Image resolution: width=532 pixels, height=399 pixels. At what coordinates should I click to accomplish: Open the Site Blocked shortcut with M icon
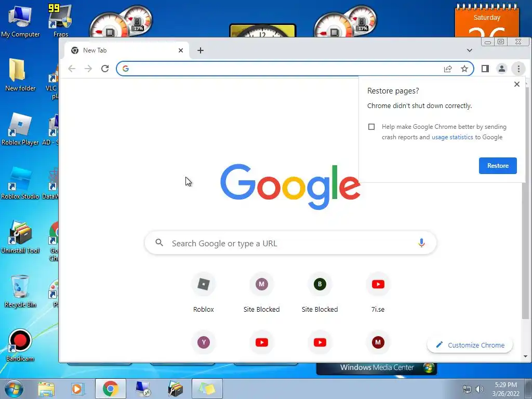point(262,292)
